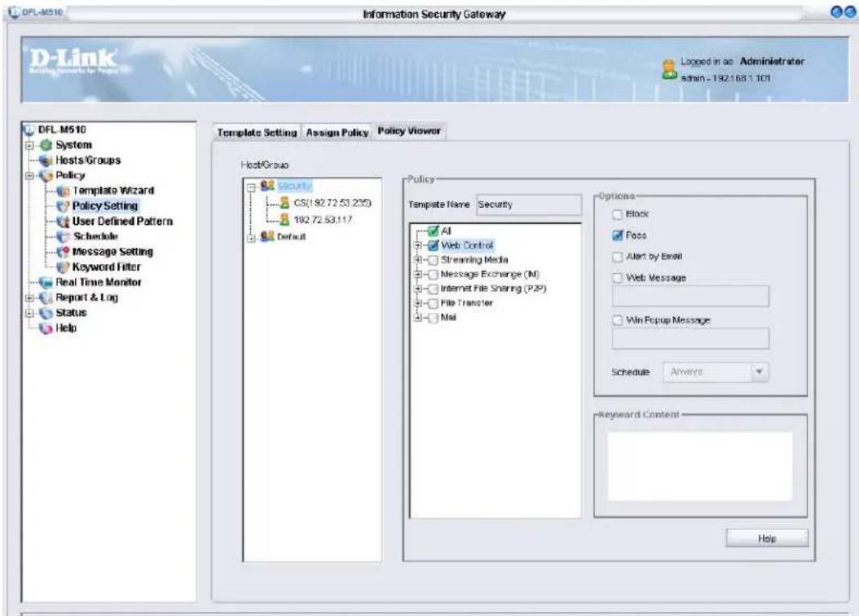Click the CS(192.72.53.235) host icon
This screenshot has width=859, height=616.
285,203
